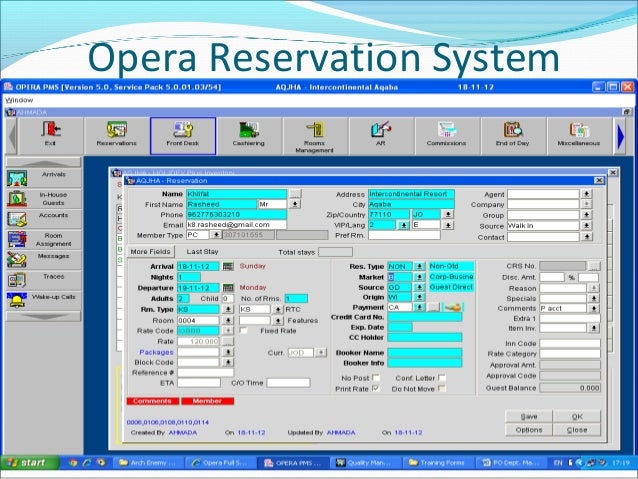
Task: Open the Res. Type dropdown
Action: pos(420,266)
